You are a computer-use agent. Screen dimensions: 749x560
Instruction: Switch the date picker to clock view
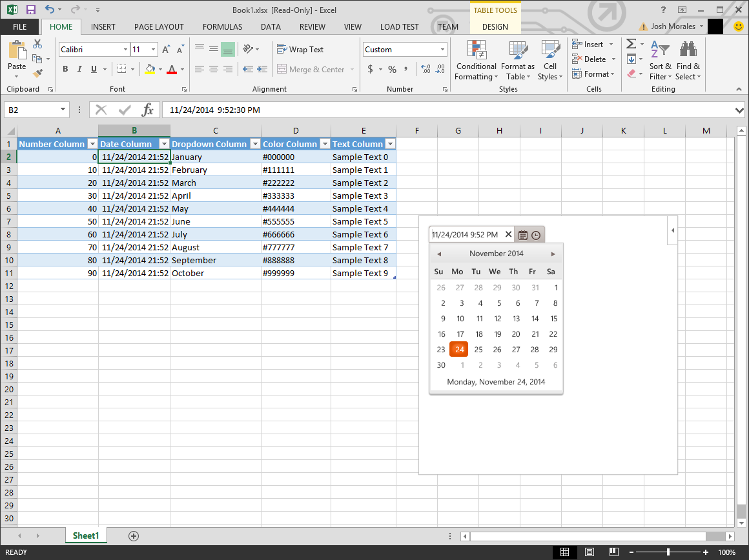click(x=537, y=234)
